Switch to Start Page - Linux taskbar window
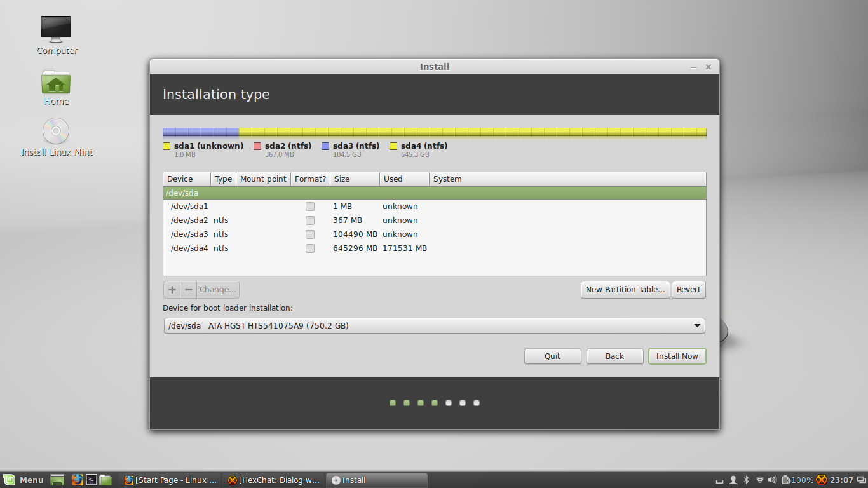This screenshot has height=488, width=868. coord(170,480)
